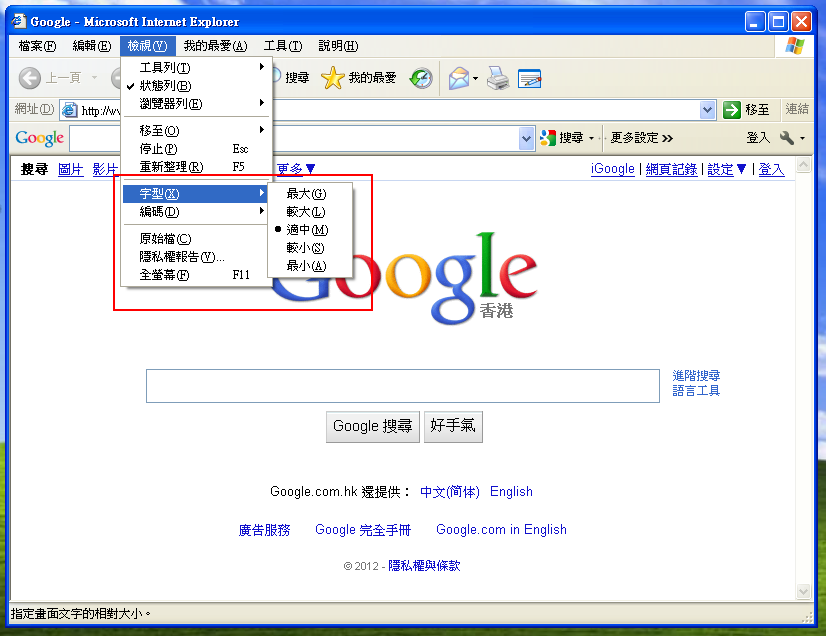The height and width of the screenshot is (636, 826).
Task: Expand the 設定 ▼ dropdown
Action: click(727, 169)
